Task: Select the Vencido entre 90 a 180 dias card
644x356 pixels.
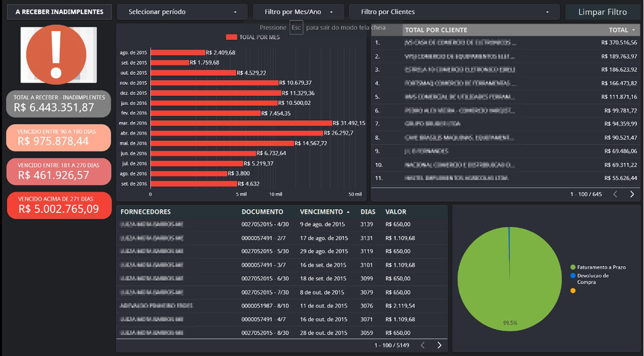Action: point(59,138)
